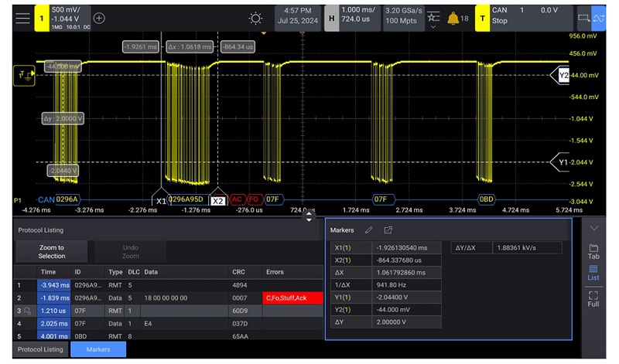Click the red AC error packet
The height and width of the screenshot is (364, 619).
(237, 199)
